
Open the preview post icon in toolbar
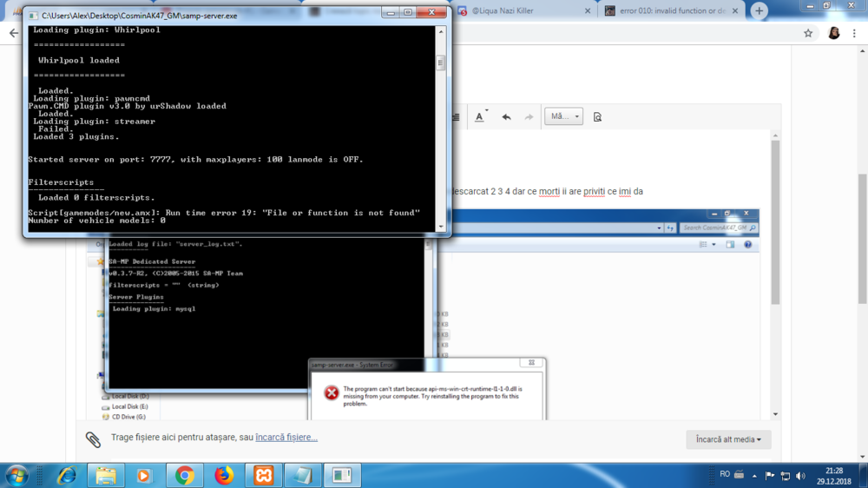click(597, 117)
